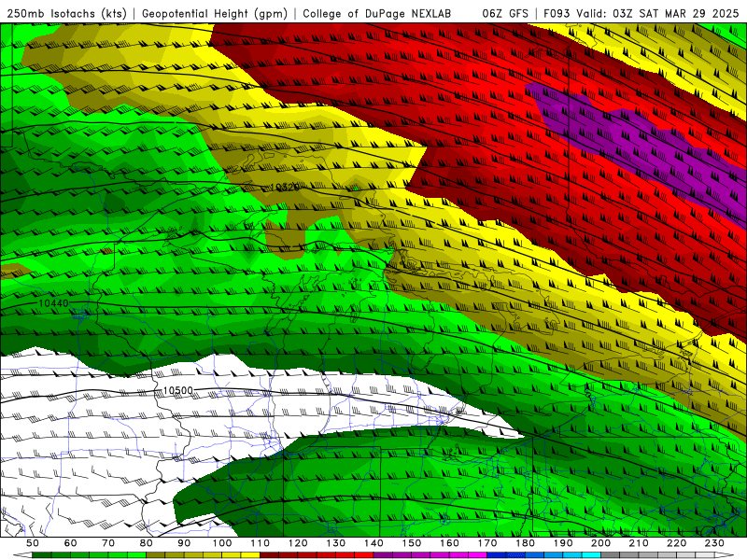Click the cyan segment of the color bar

(x=591, y=555)
